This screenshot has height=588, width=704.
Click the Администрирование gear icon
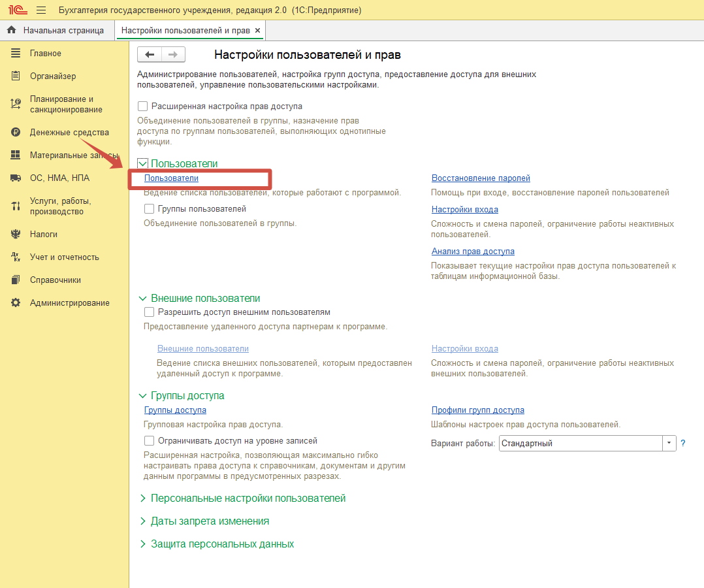[x=16, y=302]
